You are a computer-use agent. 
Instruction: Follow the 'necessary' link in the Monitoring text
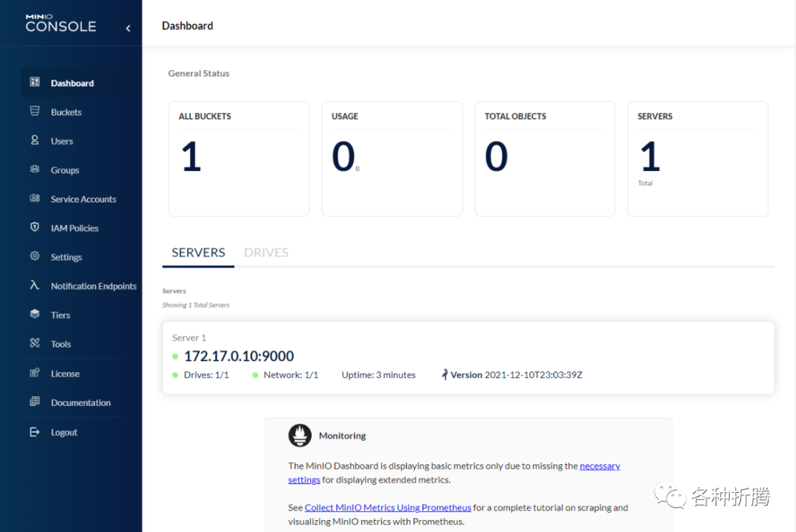[599, 466]
